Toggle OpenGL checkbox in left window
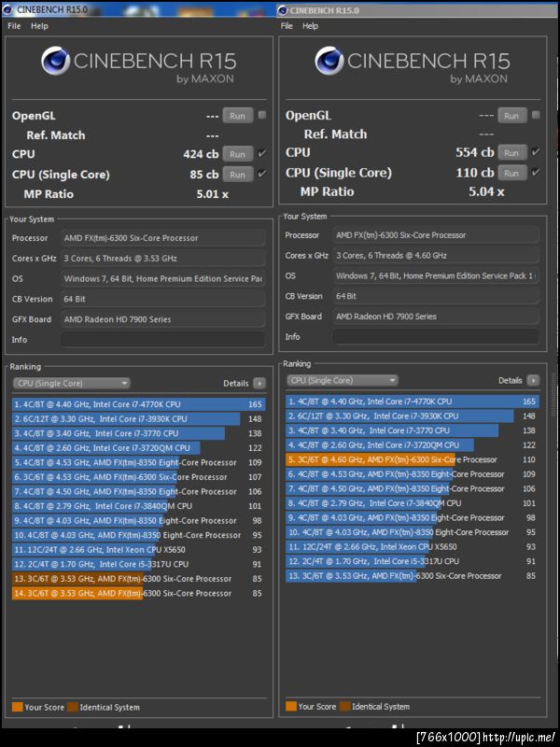 pyautogui.click(x=262, y=115)
